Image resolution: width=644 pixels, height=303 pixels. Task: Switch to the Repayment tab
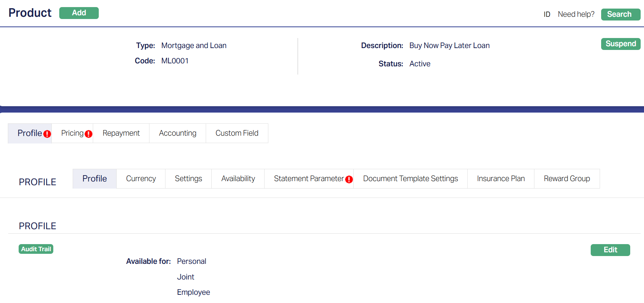(121, 133)
